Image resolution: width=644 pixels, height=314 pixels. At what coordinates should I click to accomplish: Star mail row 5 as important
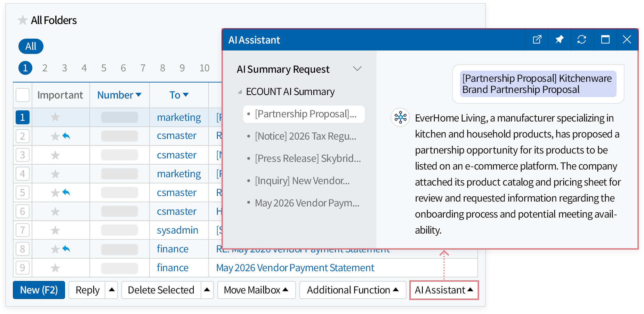click(x=55, y=193)
